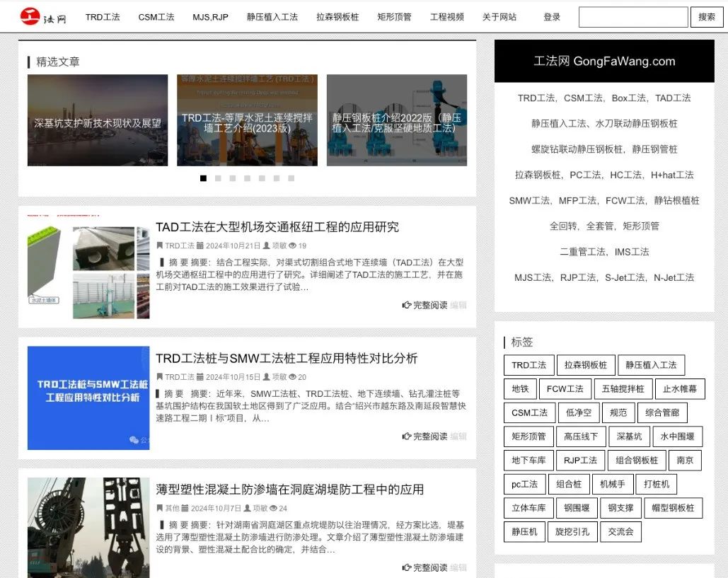
Task: Open article TAD工法在大型机场交通枢纽工程的应用研究
Action: click(x=277, y=227)
